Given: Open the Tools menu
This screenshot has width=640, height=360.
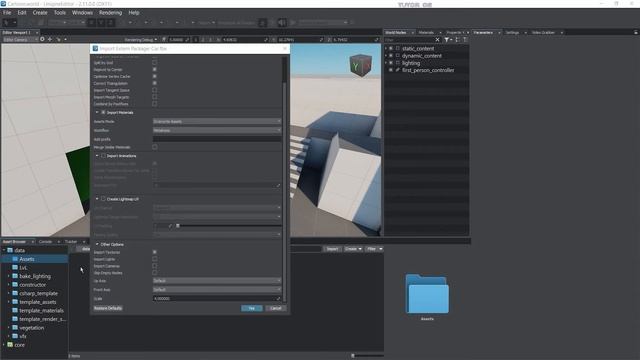Looking at the screenshot, I should pos(60,13).
